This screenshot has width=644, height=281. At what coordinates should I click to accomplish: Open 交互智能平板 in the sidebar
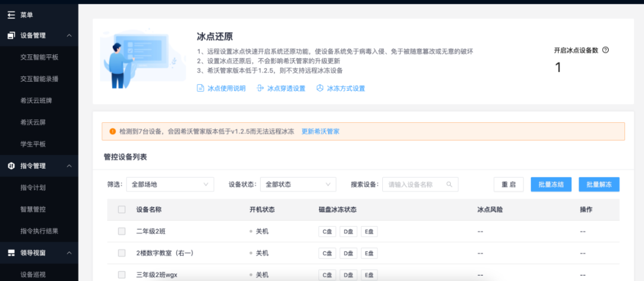(39, 57)
